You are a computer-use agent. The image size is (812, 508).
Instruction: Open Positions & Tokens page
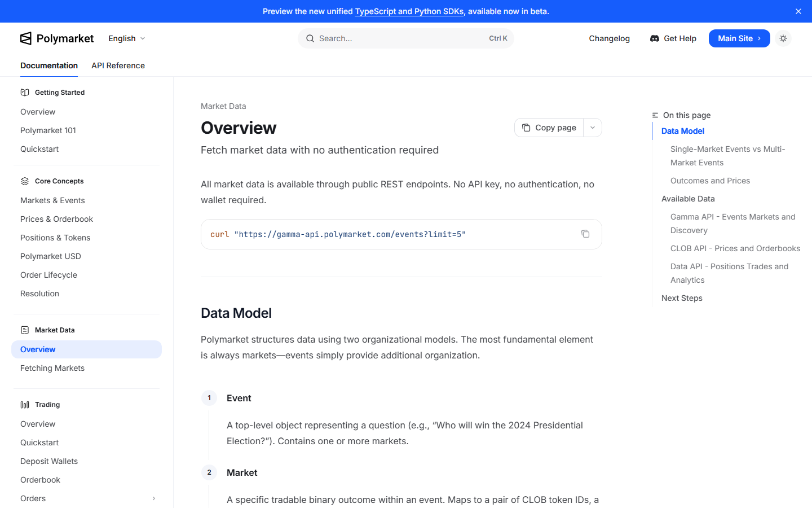point(55,238)
